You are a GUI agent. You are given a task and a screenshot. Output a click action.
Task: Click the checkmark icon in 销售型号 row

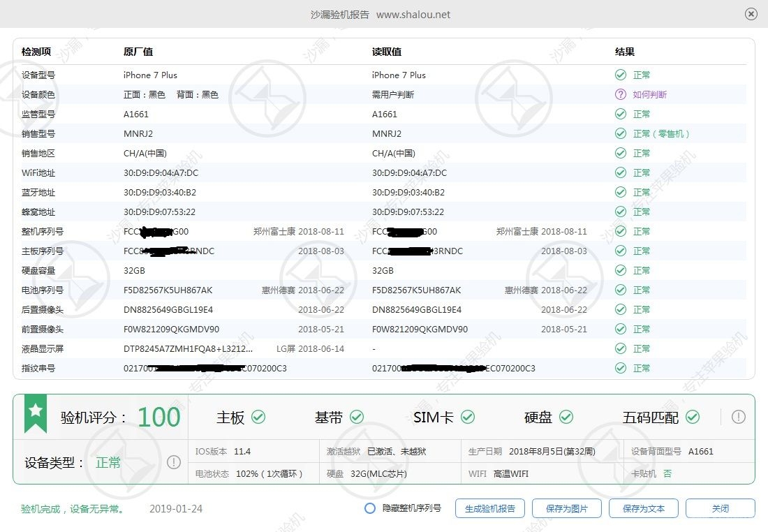[x=621, y=133]
